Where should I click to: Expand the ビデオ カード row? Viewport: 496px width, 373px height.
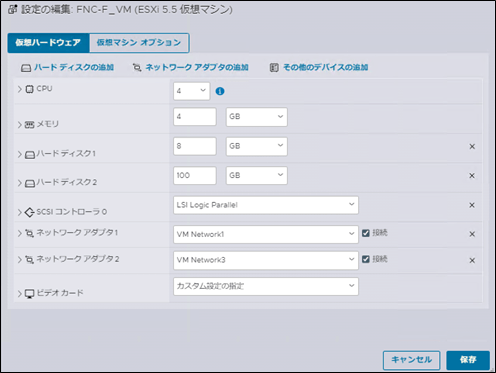pos(20,294)
